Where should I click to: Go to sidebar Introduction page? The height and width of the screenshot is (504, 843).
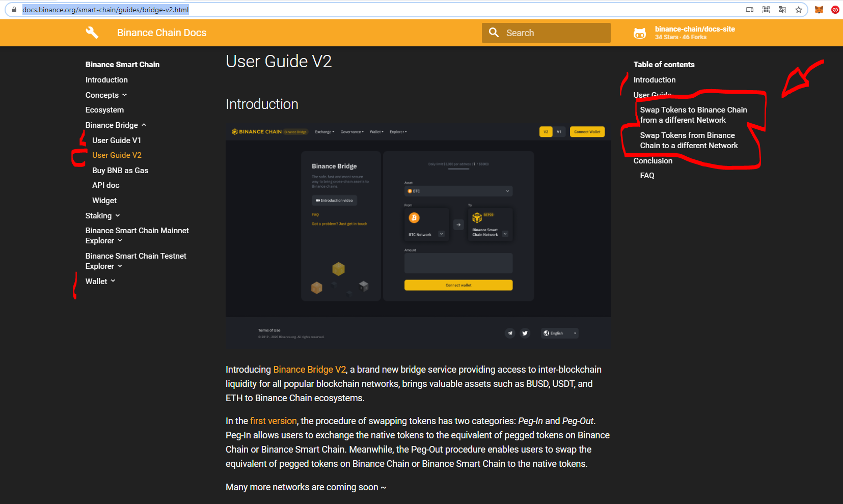106,80
